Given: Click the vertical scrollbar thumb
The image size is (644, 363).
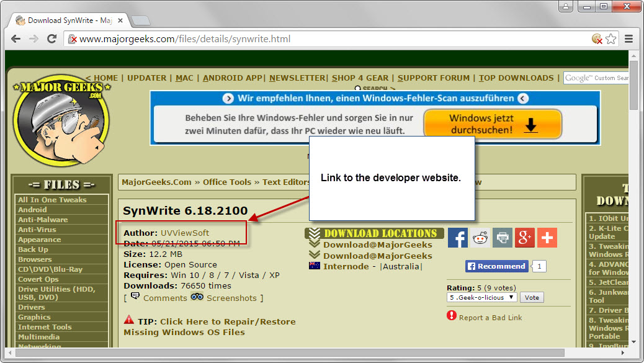Looking at the screenshot, I should (633, 86).
